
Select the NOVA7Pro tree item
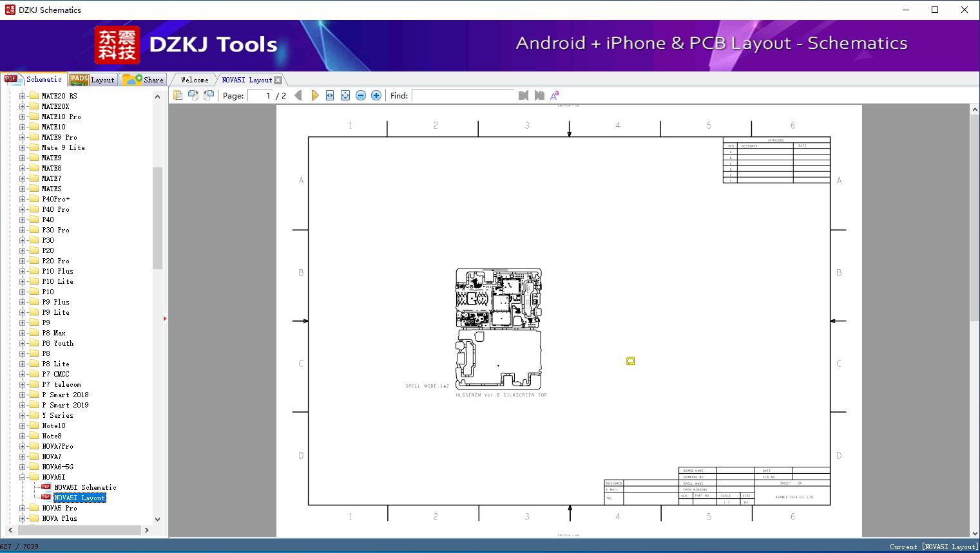point(57,446)
